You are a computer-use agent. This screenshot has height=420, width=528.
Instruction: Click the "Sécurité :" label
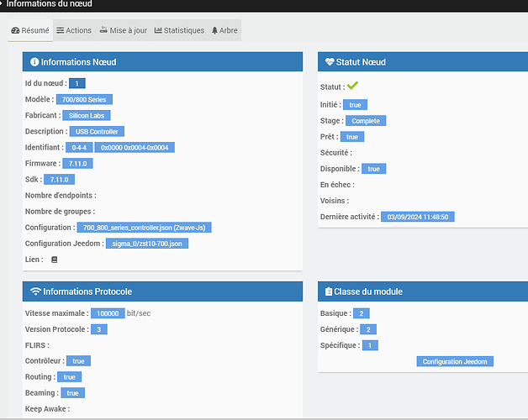point(336,153)
